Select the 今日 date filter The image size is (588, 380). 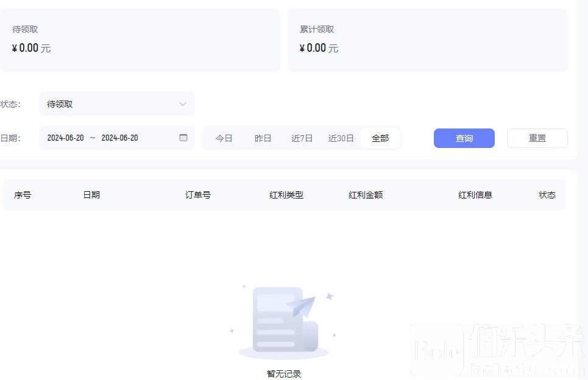pyautogui.click(x=224, y=138)
